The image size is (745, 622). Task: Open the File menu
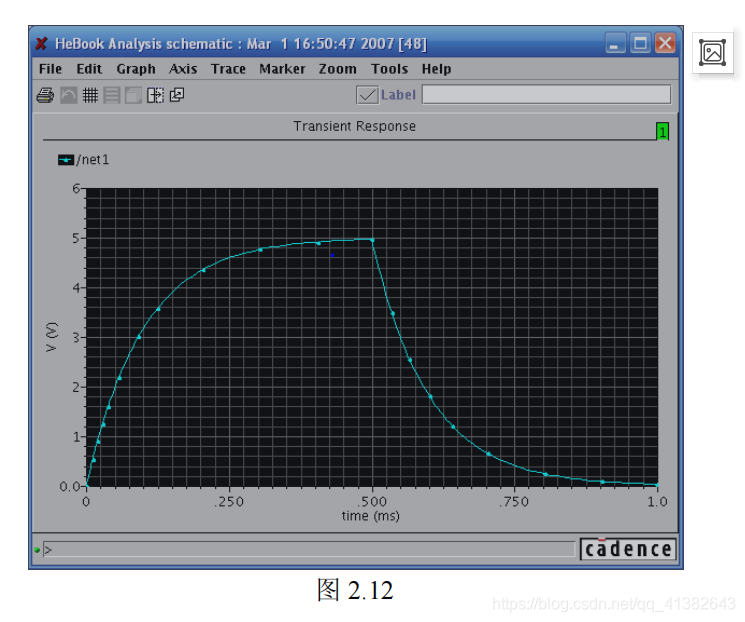[50, 69]
